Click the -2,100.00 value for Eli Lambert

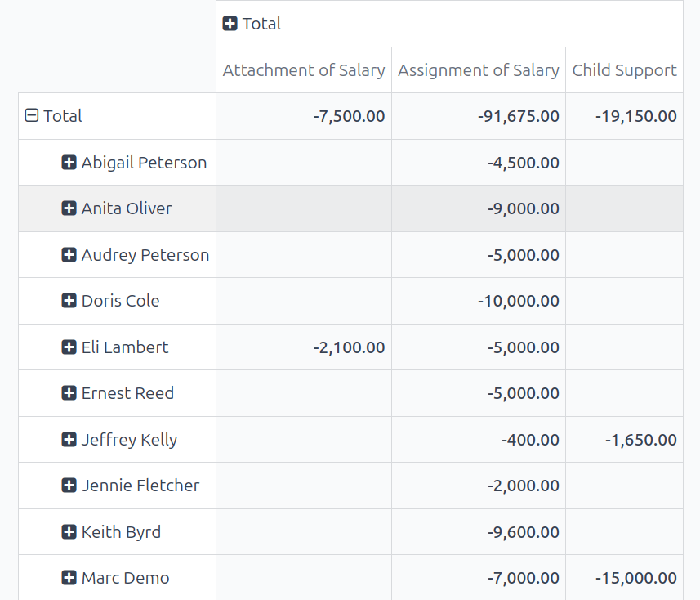349,347
